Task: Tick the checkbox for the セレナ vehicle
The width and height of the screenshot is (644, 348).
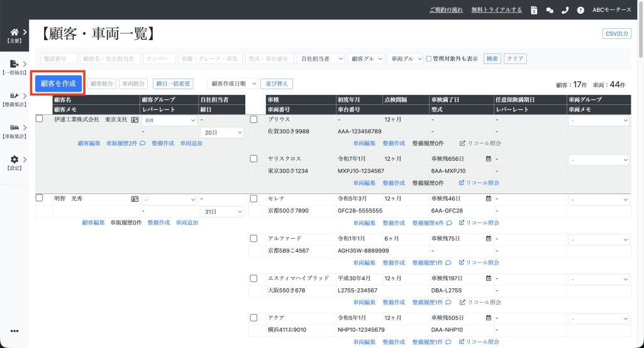Action: click(x=254, y=198)
